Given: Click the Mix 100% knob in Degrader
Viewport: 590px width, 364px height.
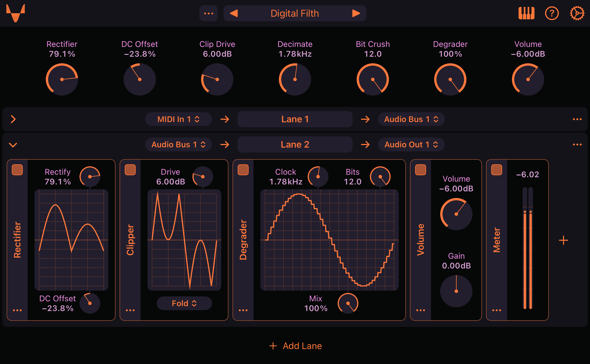Looking at the screenshot, I should (347, 303).
